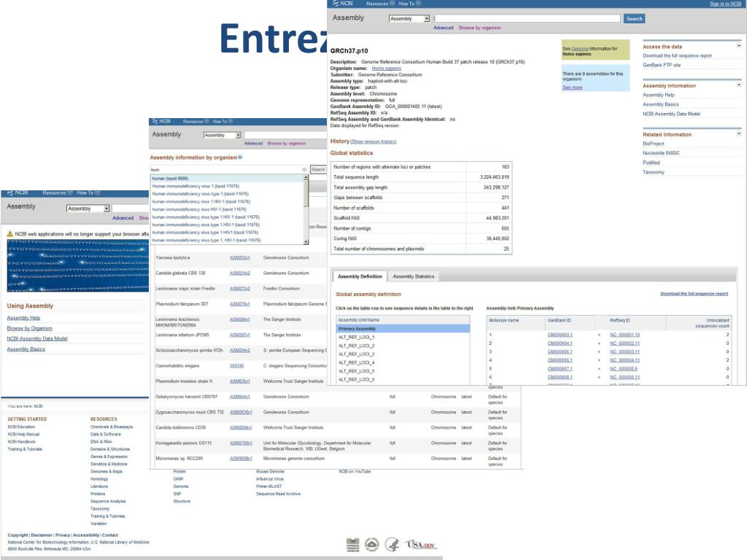This screenshot has width=747, height=560.
Task: Click the suggestion list scrollbar thumb
Action: point(306,193)
